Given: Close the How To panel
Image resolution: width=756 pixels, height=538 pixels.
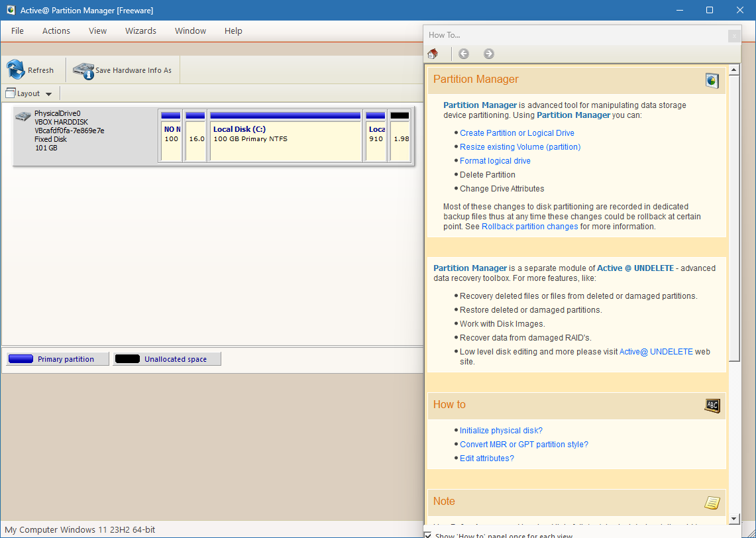Looking at the screenshot, I should click(734, 36).
